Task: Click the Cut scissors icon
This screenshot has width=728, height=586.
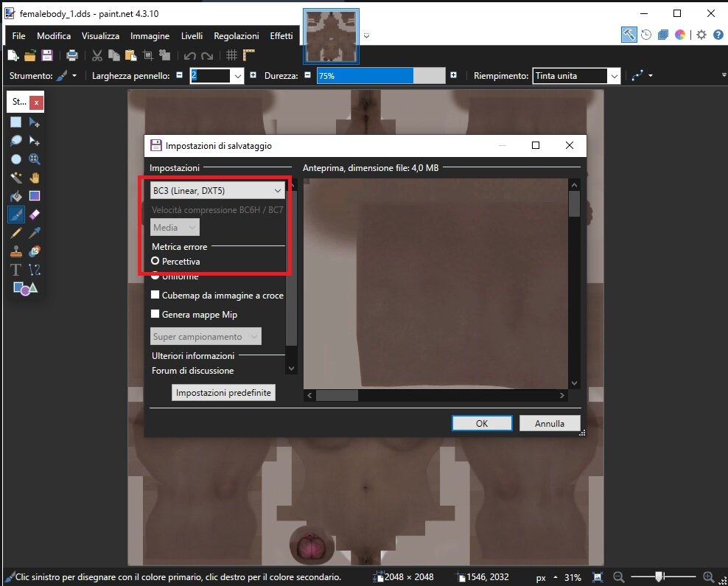Action: click(97, 56)
